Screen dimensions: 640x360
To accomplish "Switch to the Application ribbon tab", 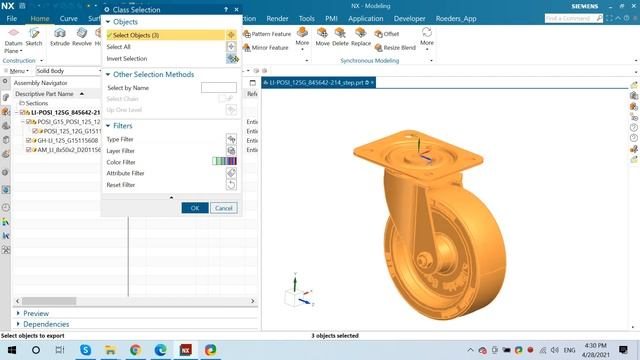I will pos(366,18).
